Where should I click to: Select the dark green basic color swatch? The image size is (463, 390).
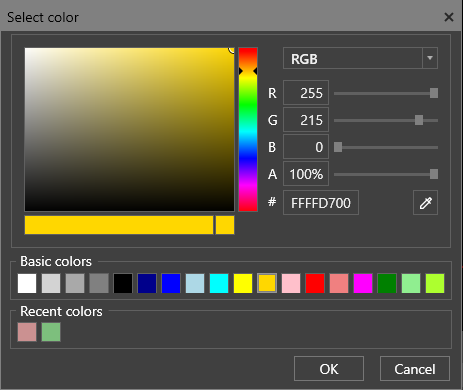click(x=387, y=283)
